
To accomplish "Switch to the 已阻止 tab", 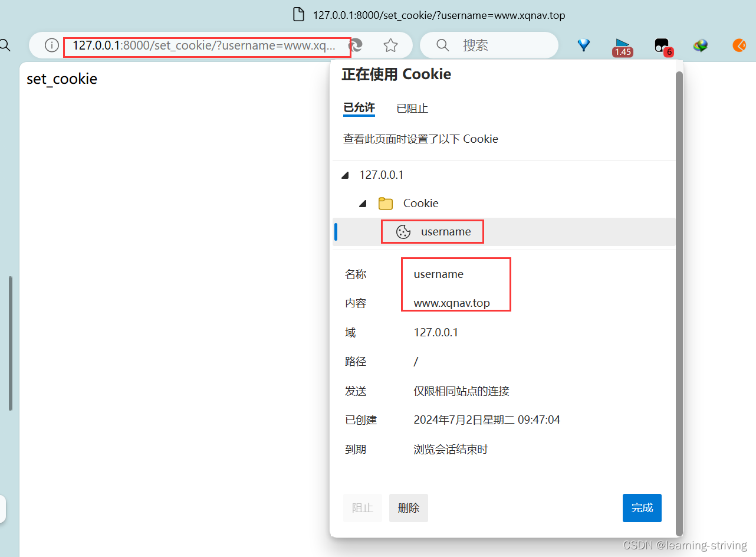I will click(412, 108).
